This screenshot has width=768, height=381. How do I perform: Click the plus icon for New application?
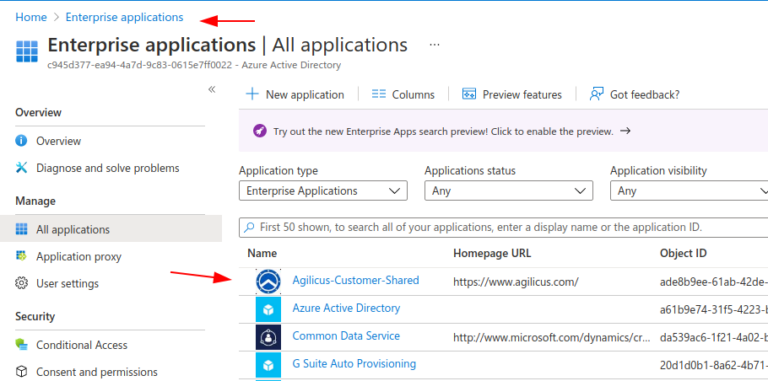(x=252, y=94)
